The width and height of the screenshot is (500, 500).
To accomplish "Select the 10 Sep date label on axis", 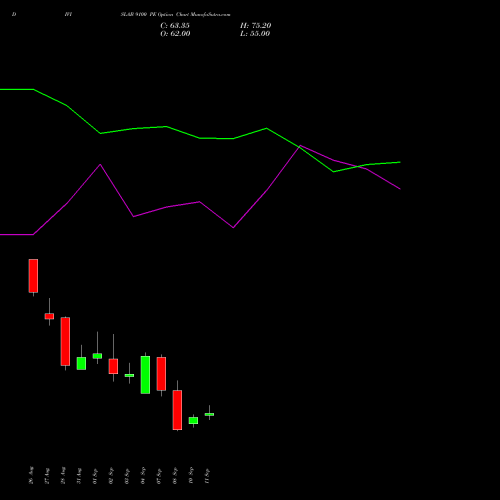I will 191,476.
